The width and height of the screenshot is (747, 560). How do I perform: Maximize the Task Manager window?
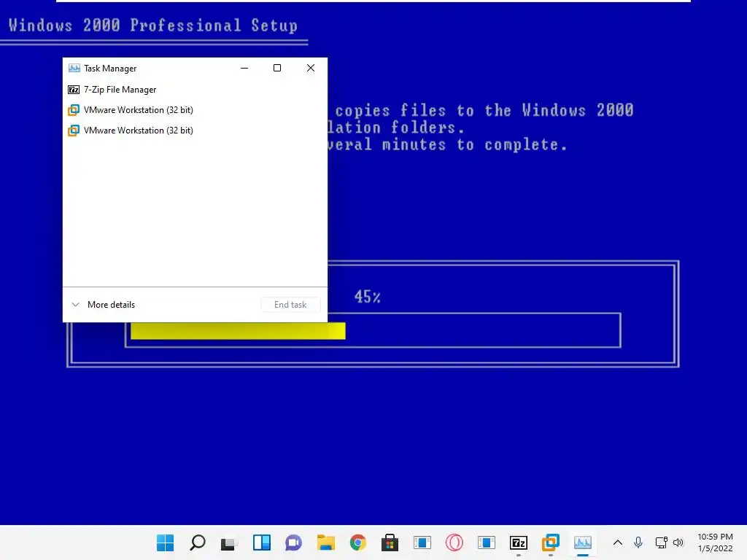click(x=277, y=68)
